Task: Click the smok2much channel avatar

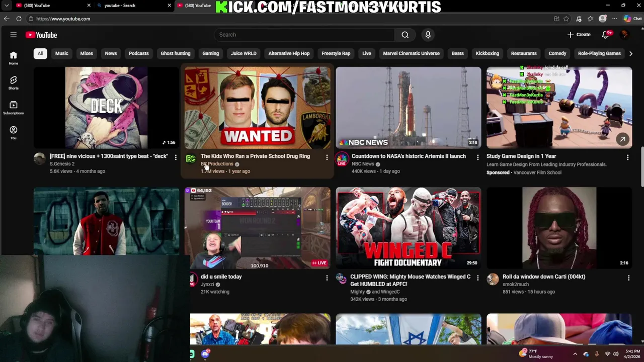Action: pyautogui.click(x=493, y=280)
